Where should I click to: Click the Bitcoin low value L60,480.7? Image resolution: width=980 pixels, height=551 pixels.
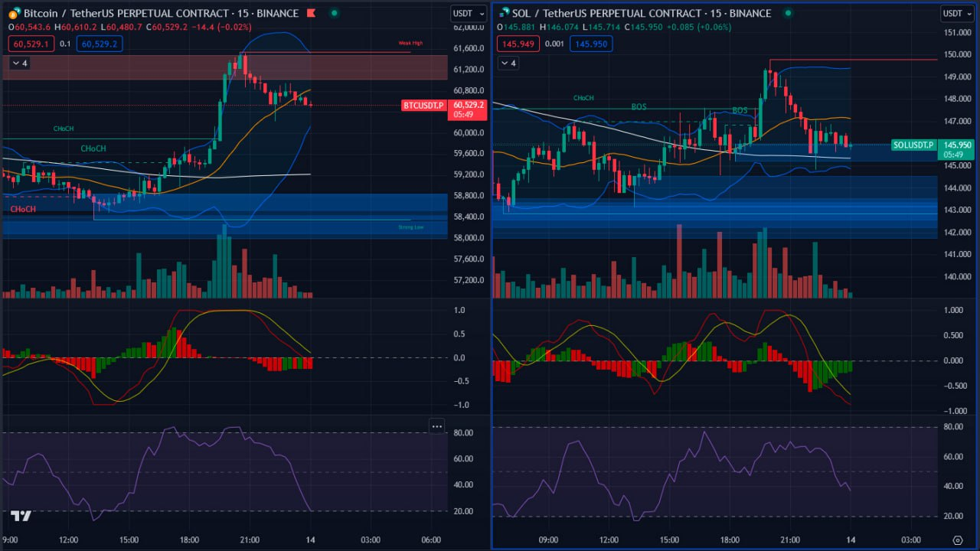[x=120, y=28]
